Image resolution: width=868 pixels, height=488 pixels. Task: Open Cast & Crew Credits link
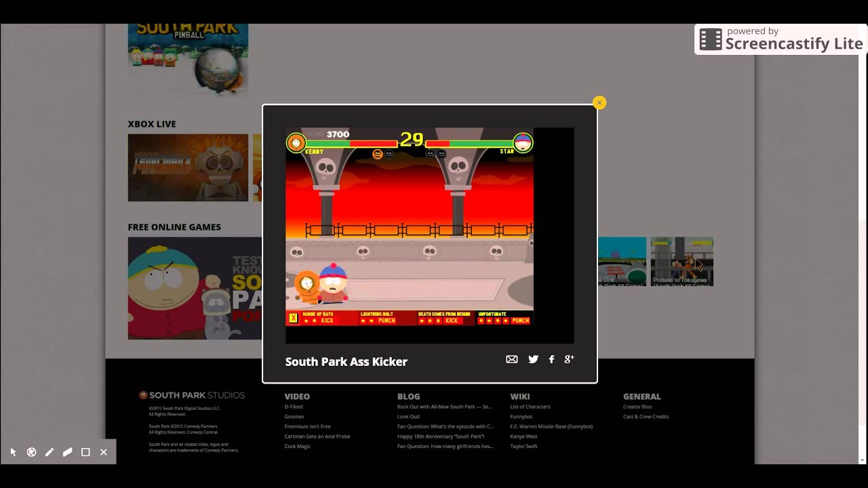[x=646, y=417]
